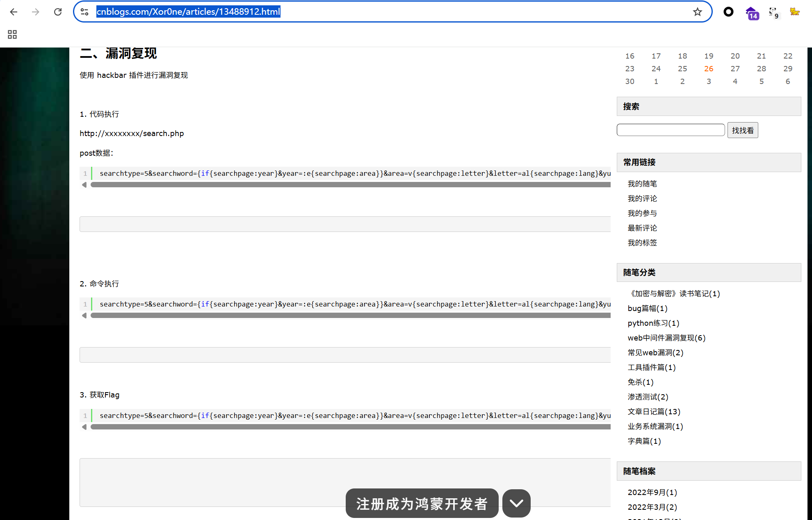Open the purple extension with badge 14

click(751, 13)
